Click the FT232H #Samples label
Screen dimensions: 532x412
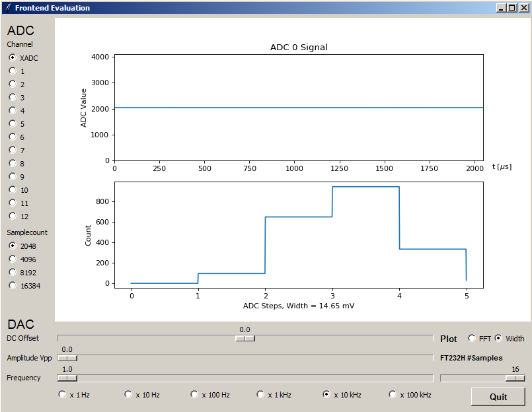[x=471, y=358]
